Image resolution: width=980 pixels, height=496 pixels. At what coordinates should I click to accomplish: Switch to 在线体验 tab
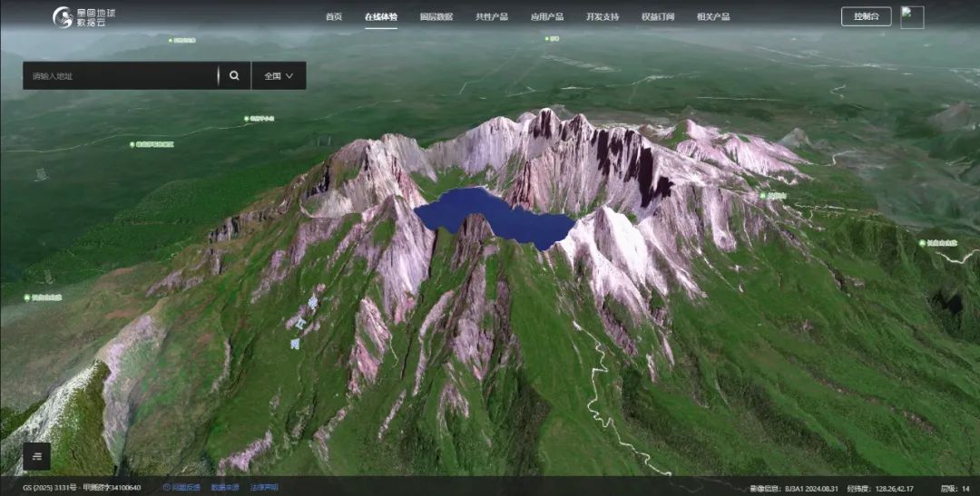(381, 17)
